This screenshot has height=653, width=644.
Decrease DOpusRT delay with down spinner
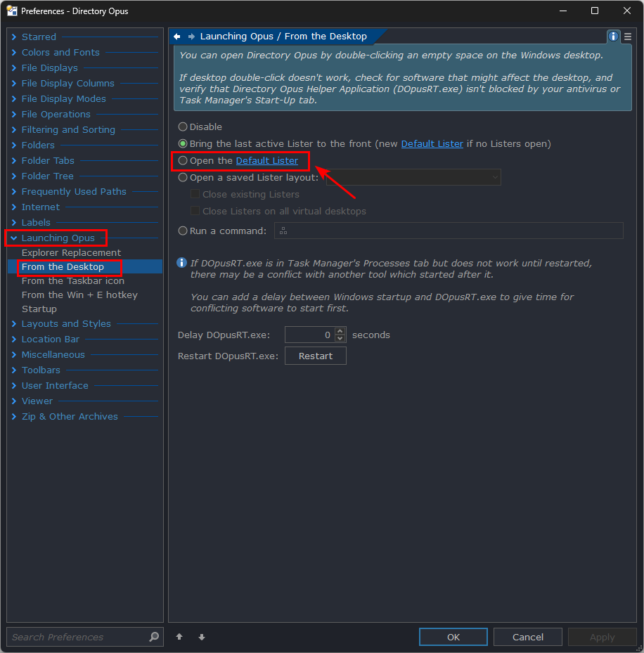click(340, 338)
